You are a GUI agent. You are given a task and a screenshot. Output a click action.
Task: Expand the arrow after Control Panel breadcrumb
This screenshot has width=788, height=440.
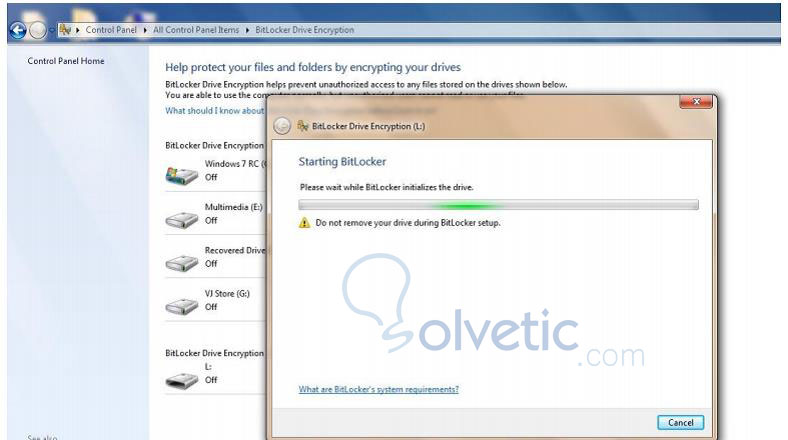(x=145, y=30)
